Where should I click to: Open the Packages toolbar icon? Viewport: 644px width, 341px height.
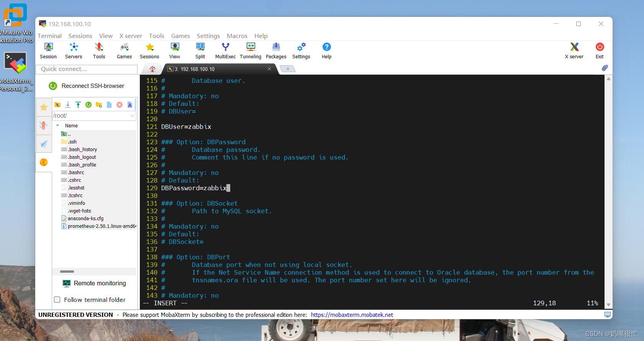pos(276,51)
